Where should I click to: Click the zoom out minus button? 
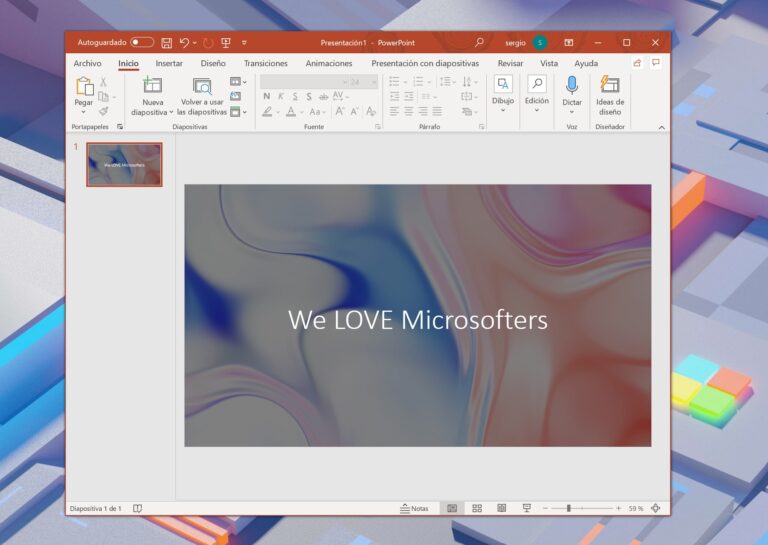(x=545, y=508)
